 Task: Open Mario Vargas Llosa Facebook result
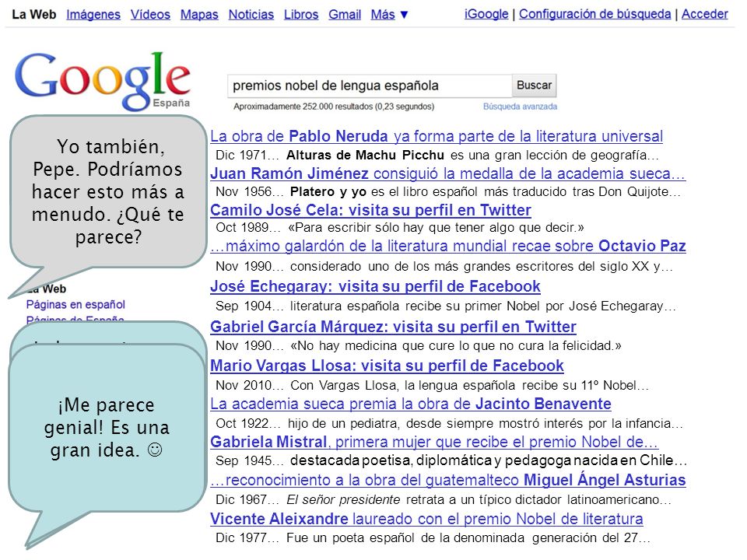click(387, 366)
